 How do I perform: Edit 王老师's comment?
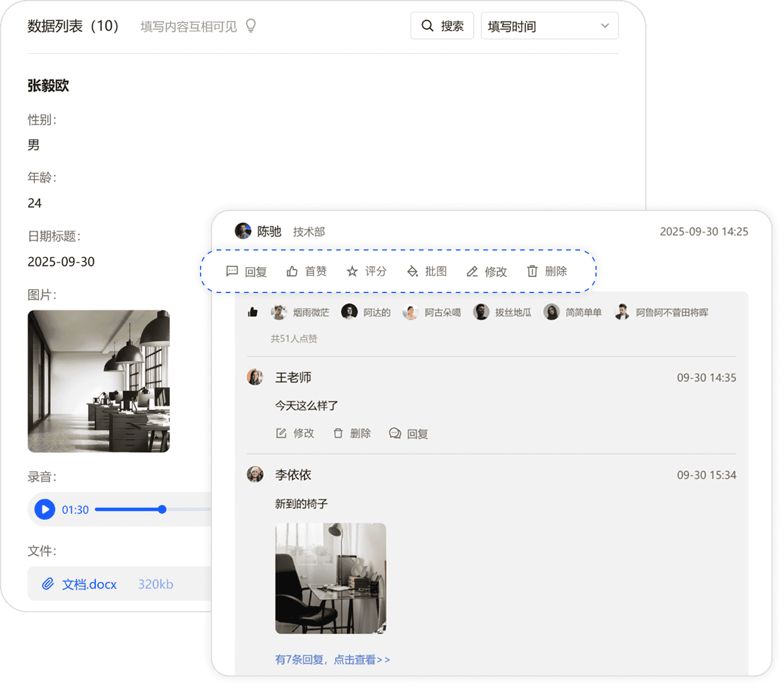[295, 433]
